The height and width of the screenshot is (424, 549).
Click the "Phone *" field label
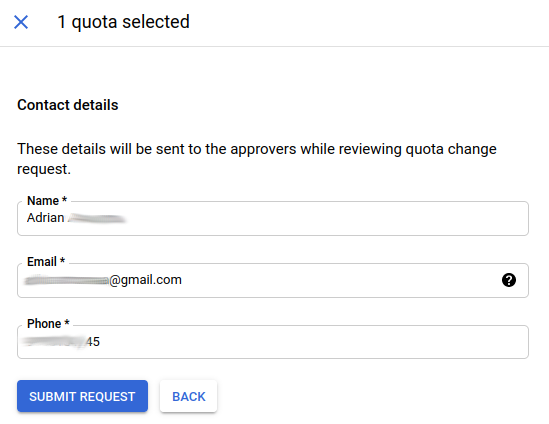click(x=48, y=324)
